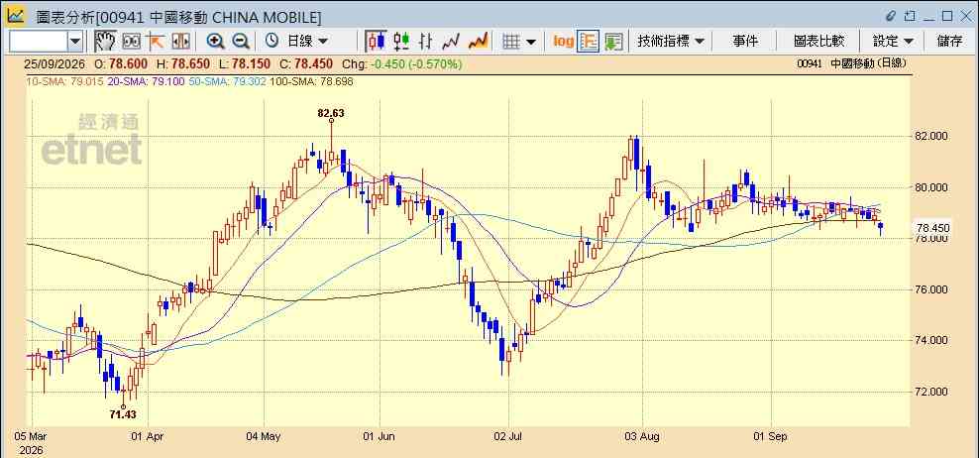Toggle log scale
The image size is (980, 458).
[564, 42]
